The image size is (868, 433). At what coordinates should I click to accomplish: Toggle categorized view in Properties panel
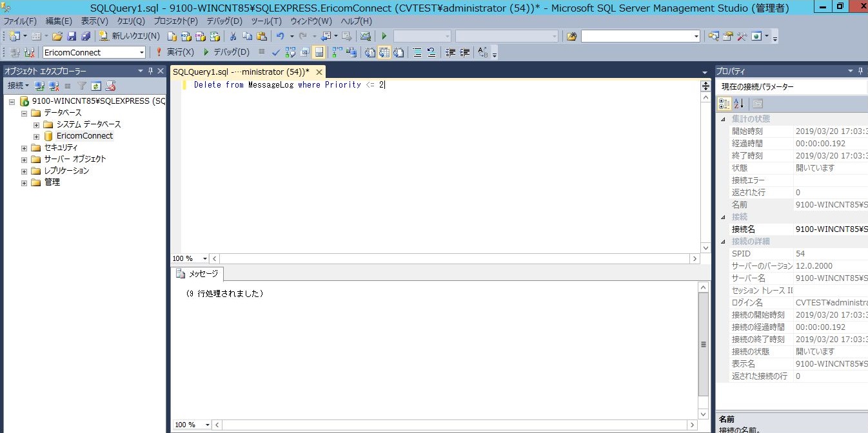[x=724, y=104]
